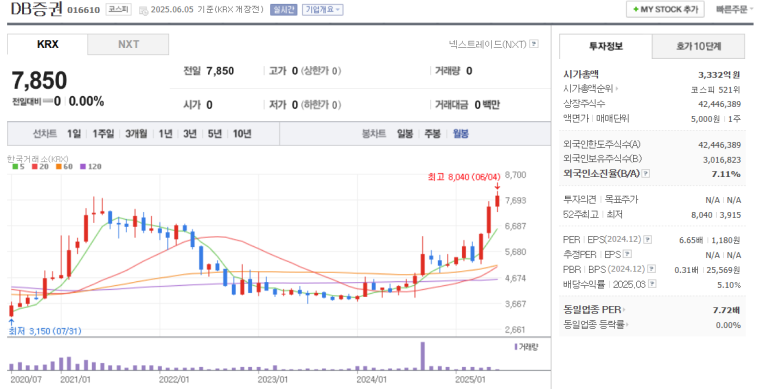The image size is (773, 389).
Task: Click the stock code 016610
Action: point(83,10)
